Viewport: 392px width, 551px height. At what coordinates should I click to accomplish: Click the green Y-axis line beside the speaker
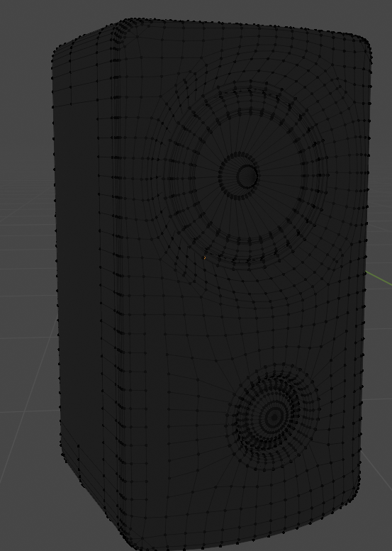[x=379, y=277]
